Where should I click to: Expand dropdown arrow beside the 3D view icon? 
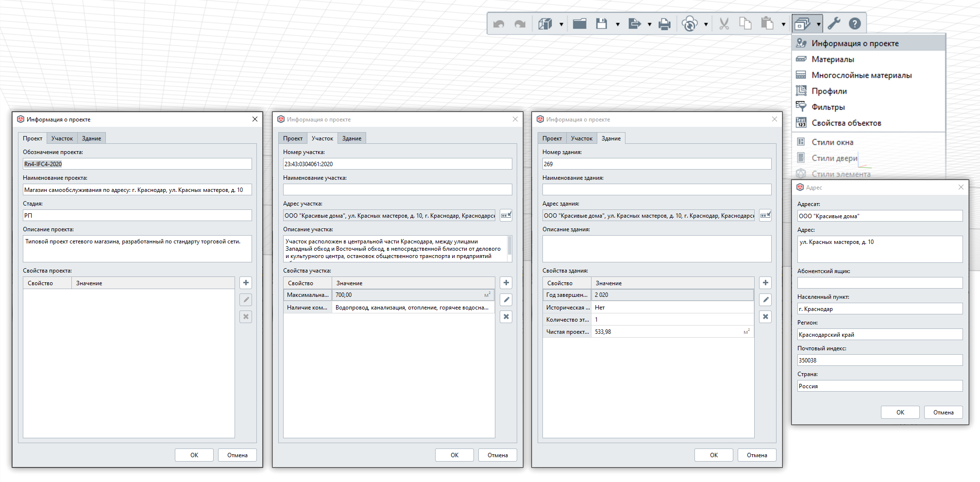(x=561, y=24)
